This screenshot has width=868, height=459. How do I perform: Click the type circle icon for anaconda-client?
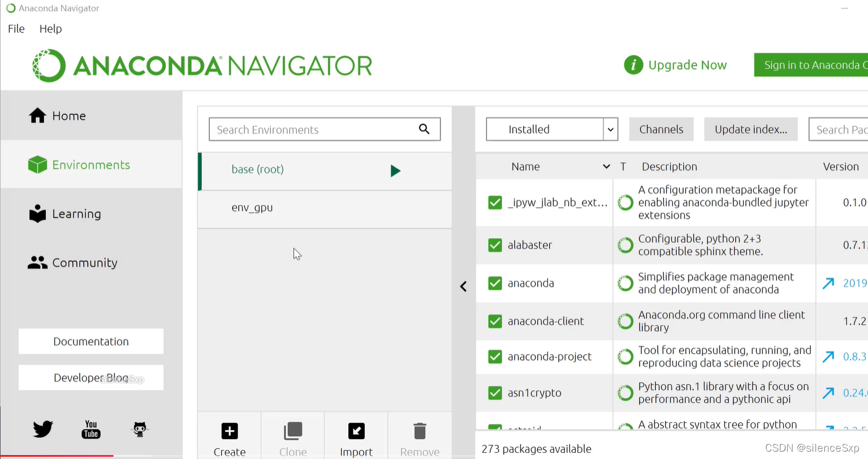pos(625,321)
